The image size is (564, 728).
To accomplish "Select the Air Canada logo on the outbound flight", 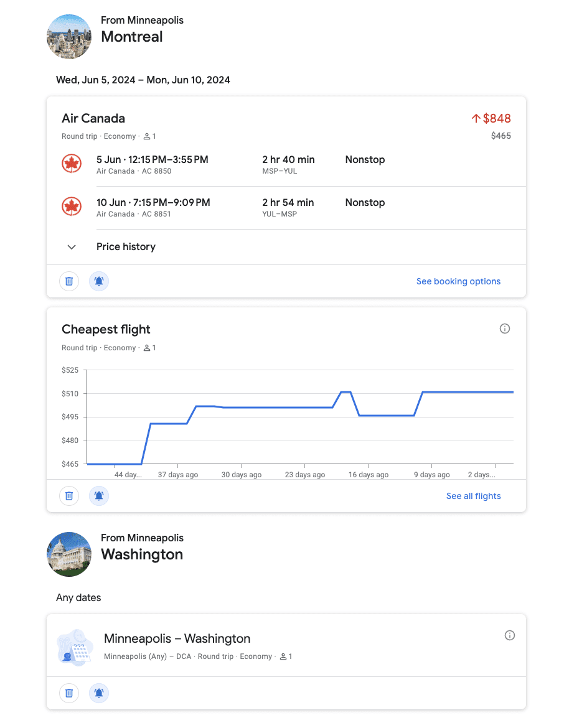I will pos(72,163).
